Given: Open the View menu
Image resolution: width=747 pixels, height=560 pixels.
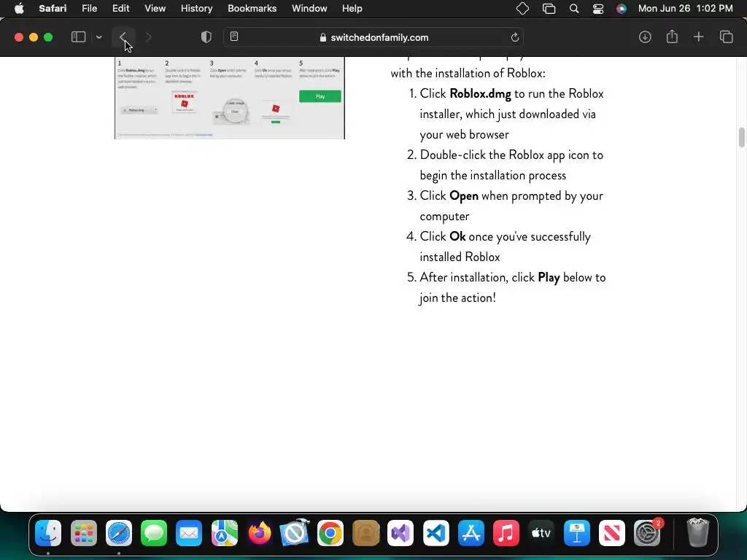Looking at the screenshot, I should click(x=155, y=9).
